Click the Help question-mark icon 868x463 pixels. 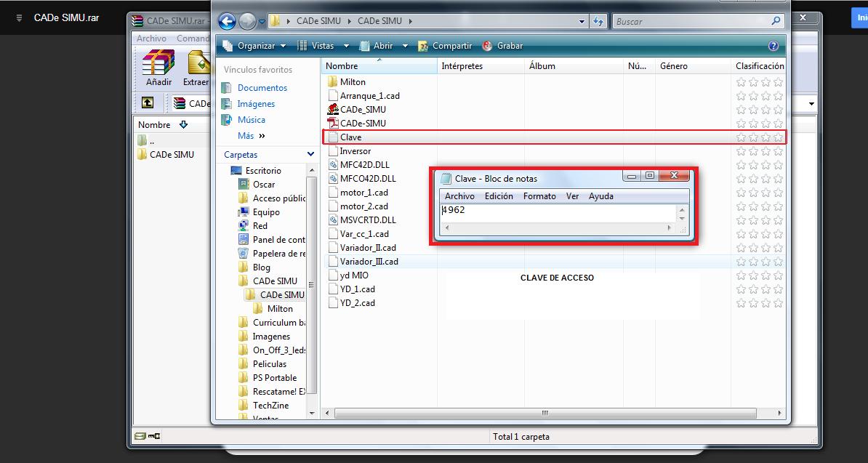(x=772, y=45)
